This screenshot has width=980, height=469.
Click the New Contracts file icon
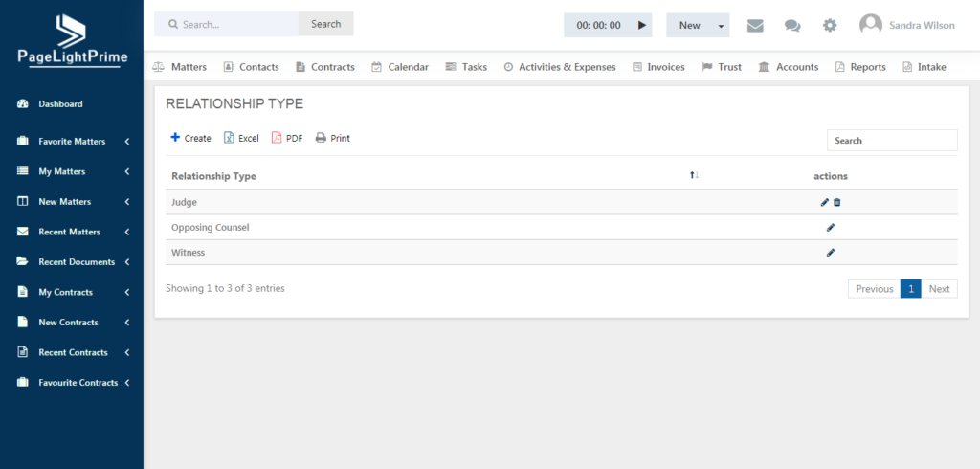click(x=23, y=322)
